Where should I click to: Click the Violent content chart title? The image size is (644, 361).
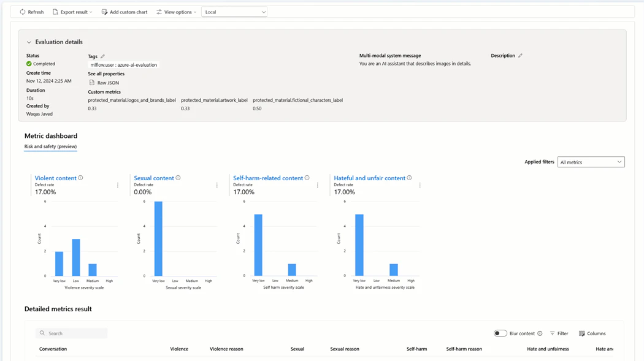coord(55,178)
